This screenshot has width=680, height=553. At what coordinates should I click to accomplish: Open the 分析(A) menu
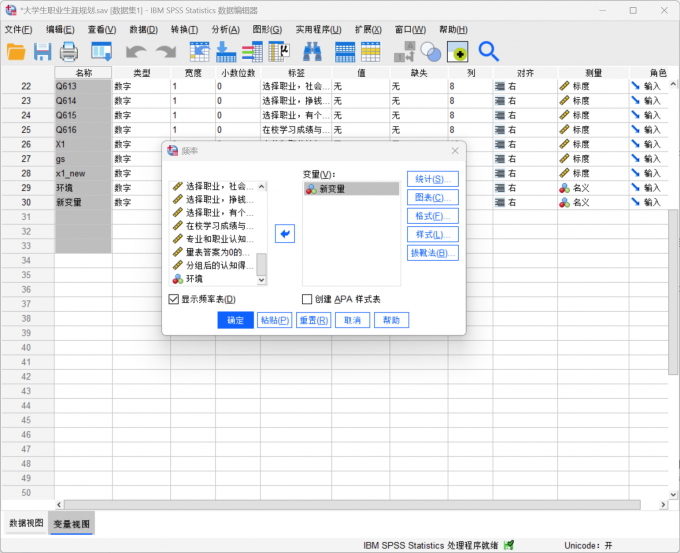226,30
